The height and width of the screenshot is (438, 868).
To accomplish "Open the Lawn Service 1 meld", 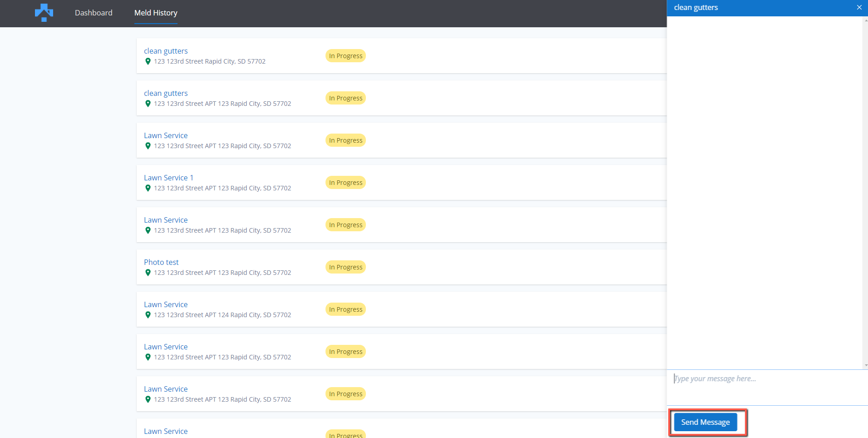I will pos(168,178).
